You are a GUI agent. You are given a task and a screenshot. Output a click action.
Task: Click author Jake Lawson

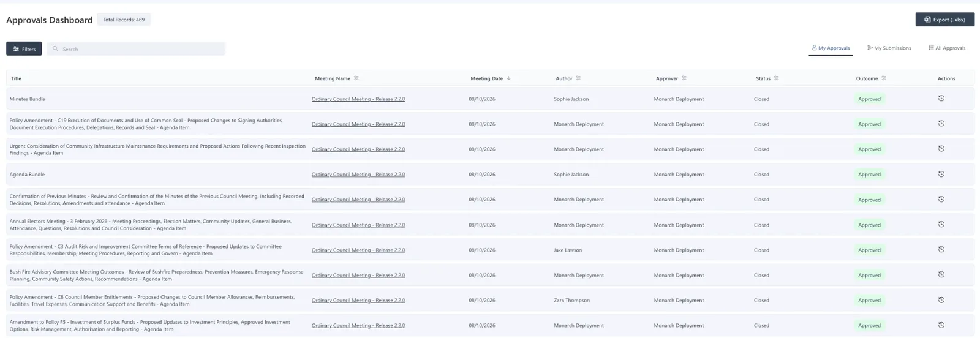568,250
